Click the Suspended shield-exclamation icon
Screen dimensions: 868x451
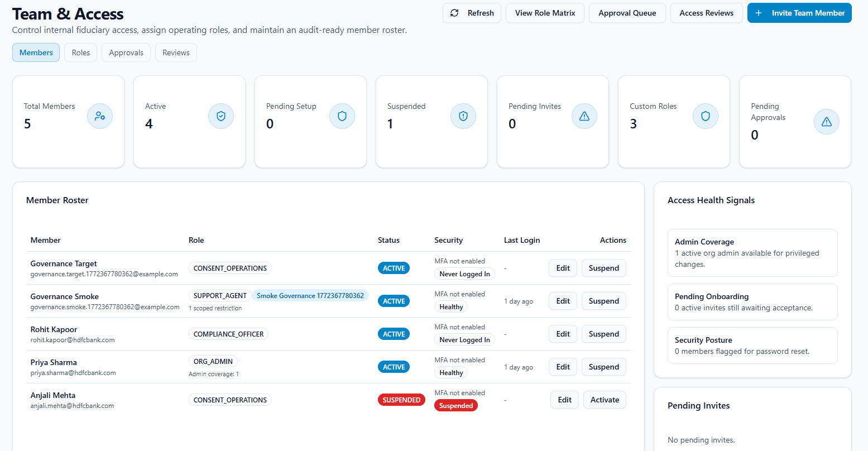click(463, 116)
